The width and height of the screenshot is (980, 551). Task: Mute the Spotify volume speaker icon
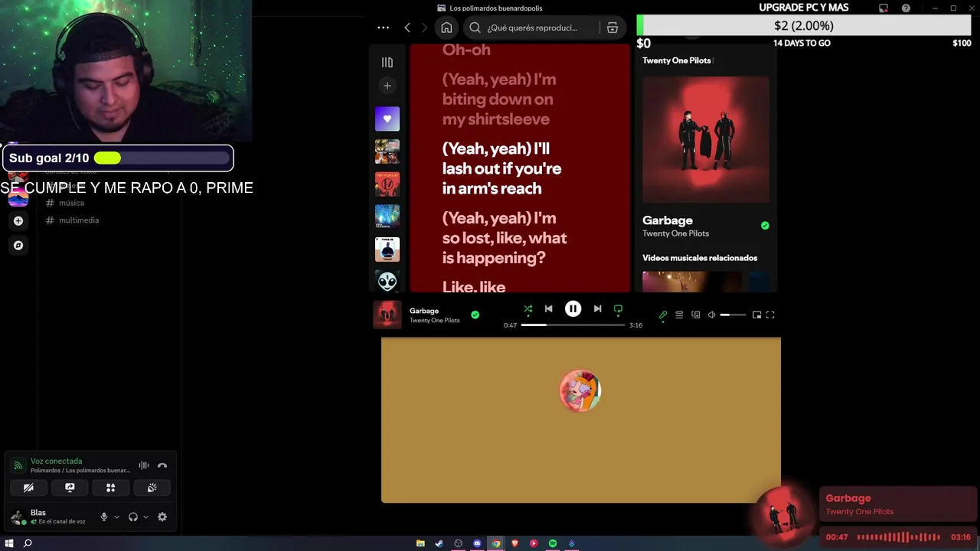coord(711,315)
